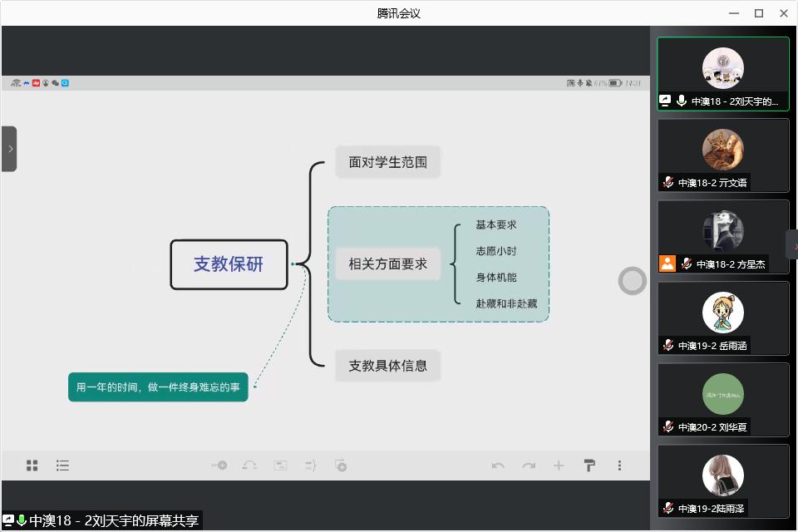Undo the last mind map action
Image resolution: width=798 pixels, height=532 pixels.
[498, 465]
